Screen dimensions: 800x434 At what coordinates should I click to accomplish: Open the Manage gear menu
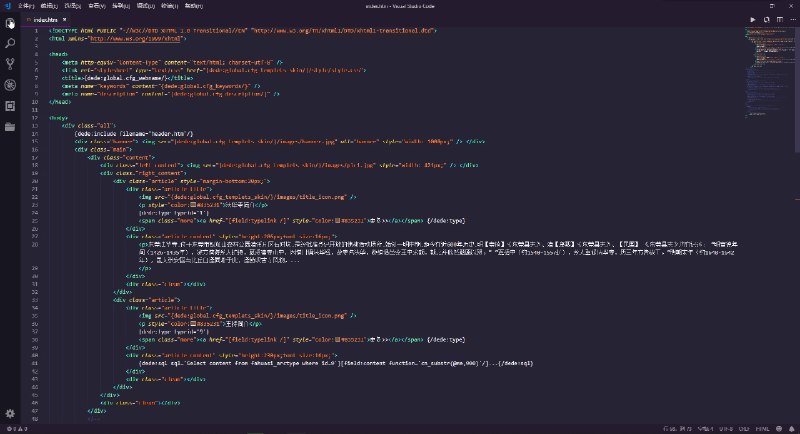point(10,414)
